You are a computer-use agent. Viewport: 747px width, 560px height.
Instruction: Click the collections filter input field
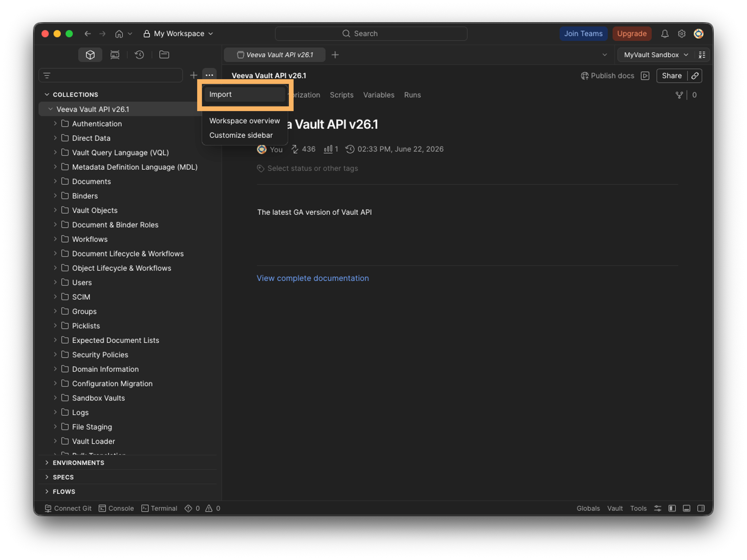111,75
